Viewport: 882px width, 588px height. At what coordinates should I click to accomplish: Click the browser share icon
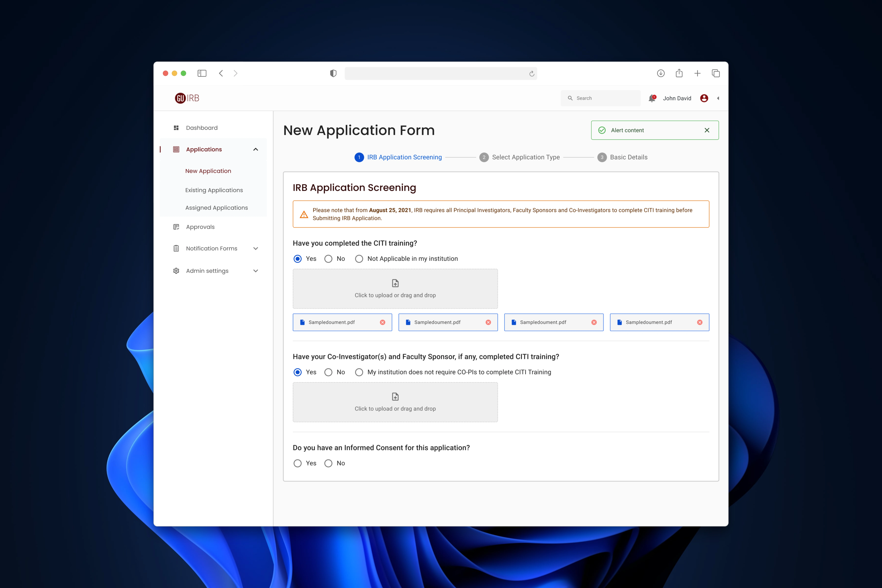[679, 73]
